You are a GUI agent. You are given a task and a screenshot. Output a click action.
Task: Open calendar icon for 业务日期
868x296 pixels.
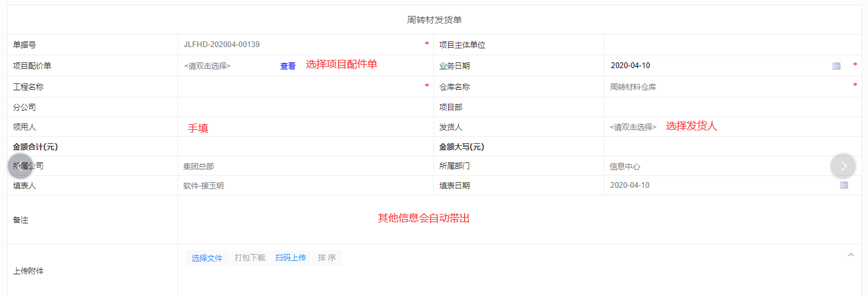pyautogui.click(x=836, y=66)
